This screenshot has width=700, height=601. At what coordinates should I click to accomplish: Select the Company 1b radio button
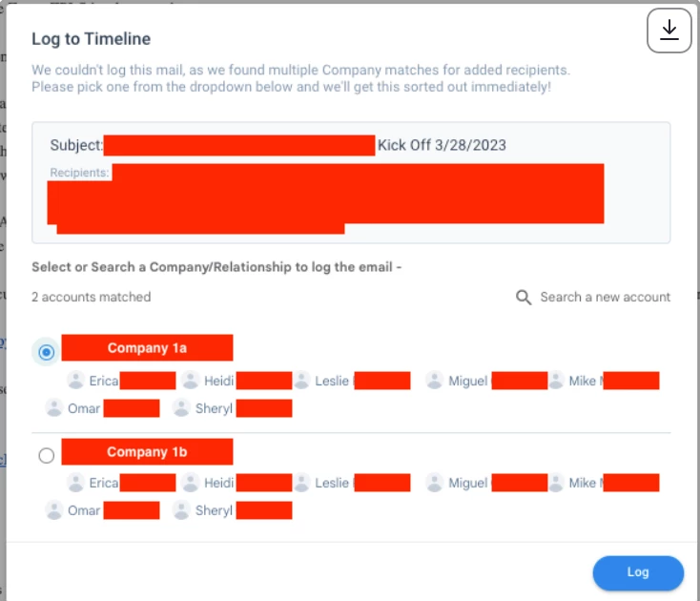tap(46, 455)
